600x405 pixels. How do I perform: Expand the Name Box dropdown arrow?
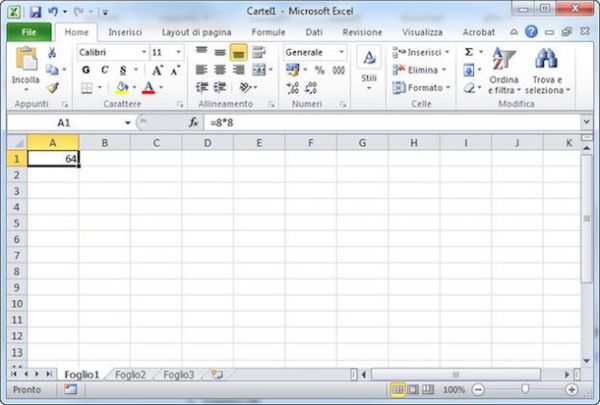coord(127,123)
